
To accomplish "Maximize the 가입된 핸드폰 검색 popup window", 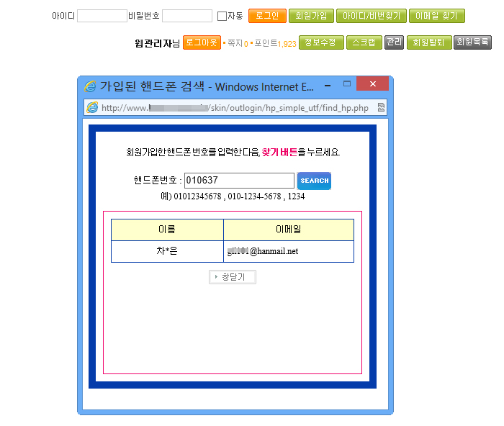I will [347, 84].
